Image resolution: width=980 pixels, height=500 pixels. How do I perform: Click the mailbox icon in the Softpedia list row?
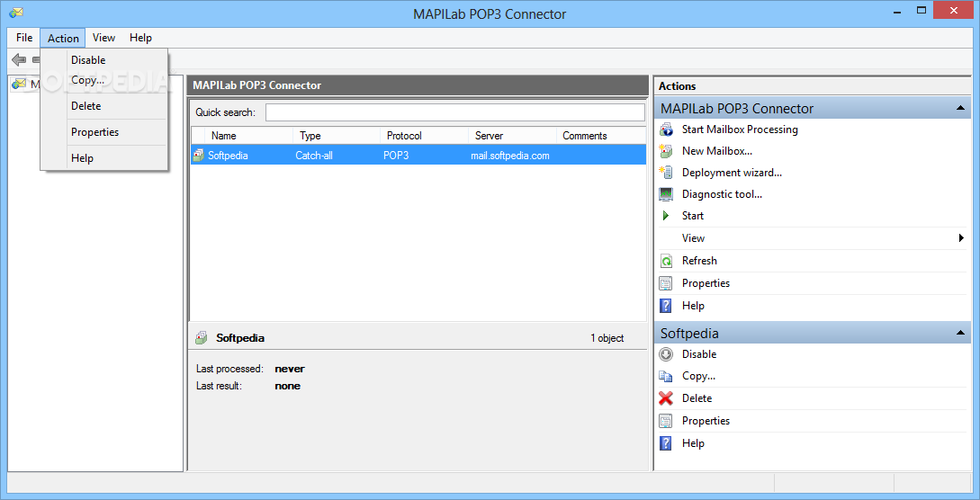(x=199, y=156)
